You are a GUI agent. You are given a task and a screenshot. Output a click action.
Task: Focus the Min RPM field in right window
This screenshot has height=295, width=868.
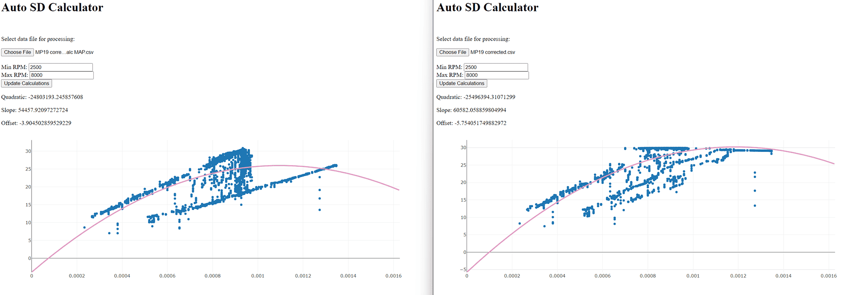(496, 67)
